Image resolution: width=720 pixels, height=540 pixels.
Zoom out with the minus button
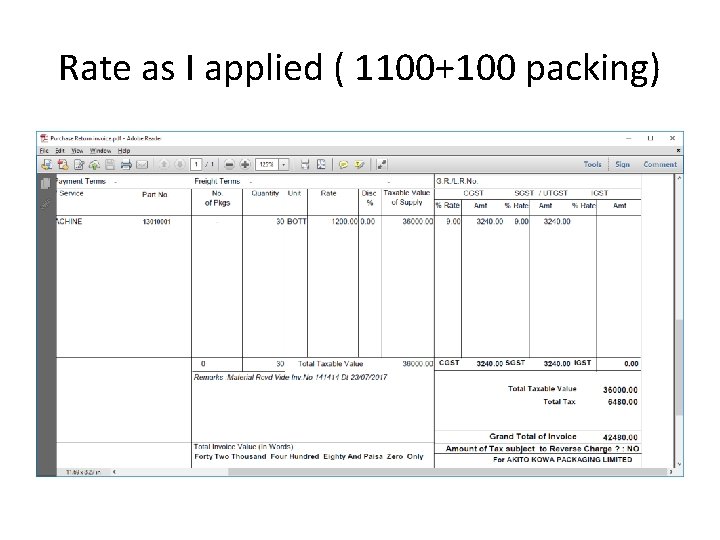230,164
